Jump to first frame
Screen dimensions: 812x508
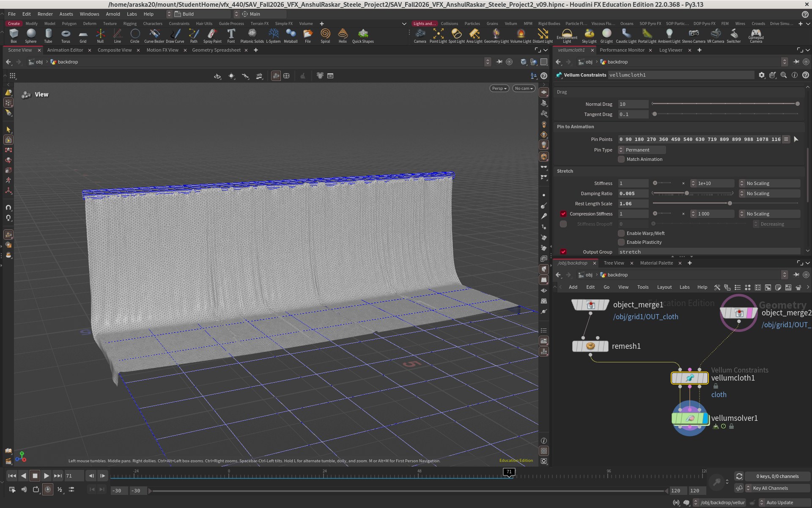click(12, 476)
